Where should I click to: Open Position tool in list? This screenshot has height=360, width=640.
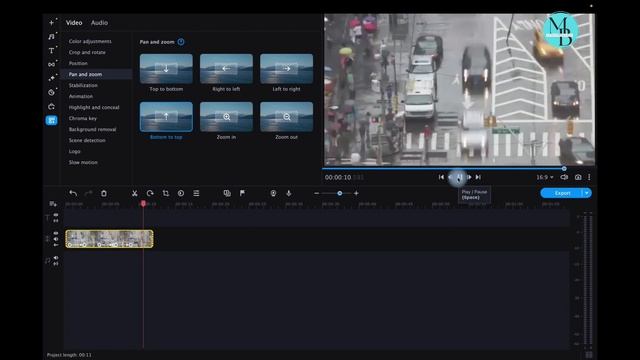pyautogui.click(x=78, y=63)
